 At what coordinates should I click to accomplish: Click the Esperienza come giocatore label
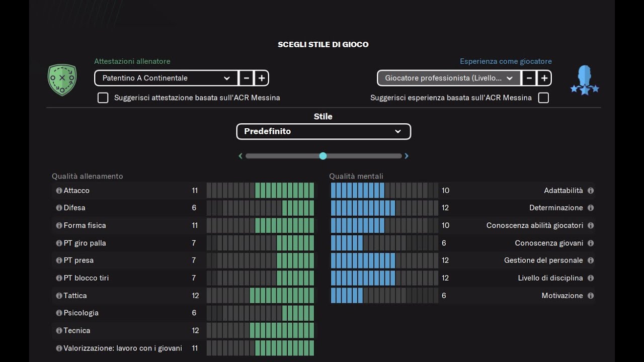[506, 61]
